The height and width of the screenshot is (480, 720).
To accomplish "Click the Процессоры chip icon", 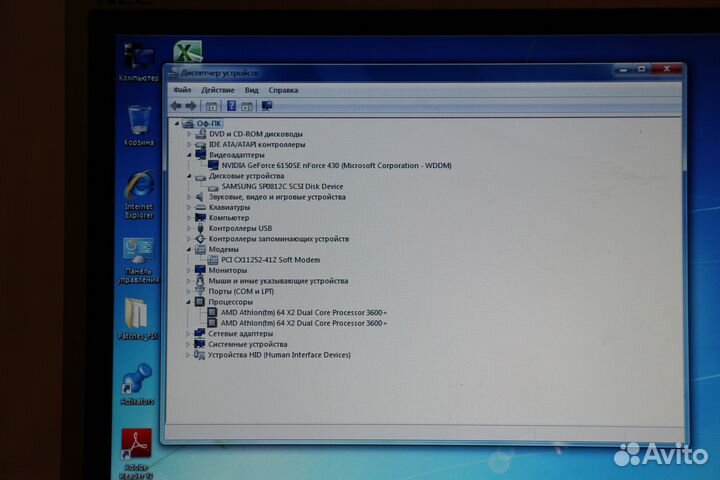I will coord(200,302).
